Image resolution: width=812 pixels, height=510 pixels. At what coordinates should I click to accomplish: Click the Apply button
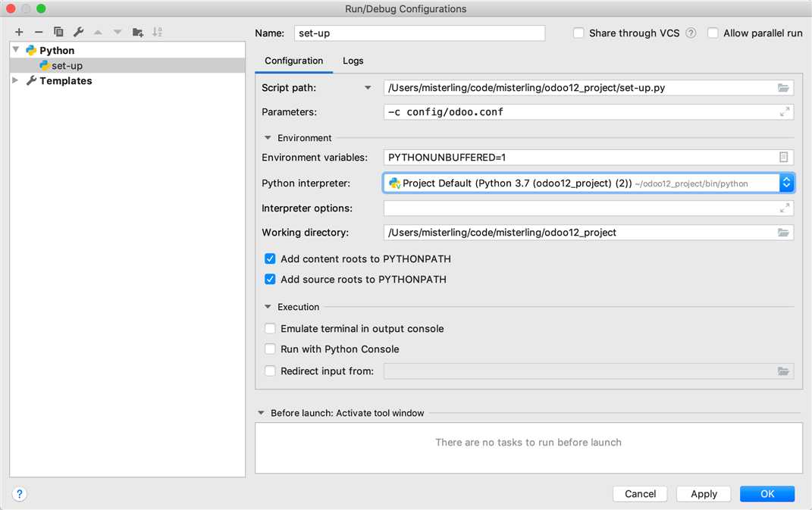[x=704, y=494]
